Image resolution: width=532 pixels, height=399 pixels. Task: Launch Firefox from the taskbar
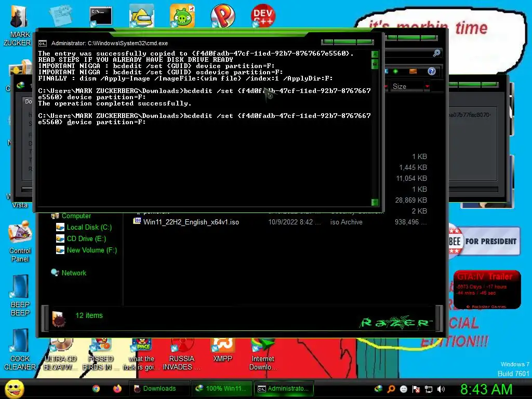click(x=117, y=389)
